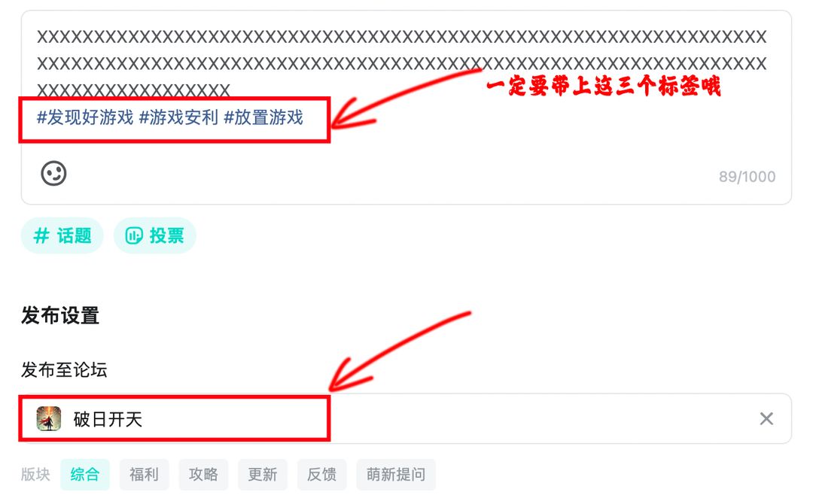Open the 发布至论坛 forum selector field
Viewport: 813px width, 504px height.
click(406, 418)
